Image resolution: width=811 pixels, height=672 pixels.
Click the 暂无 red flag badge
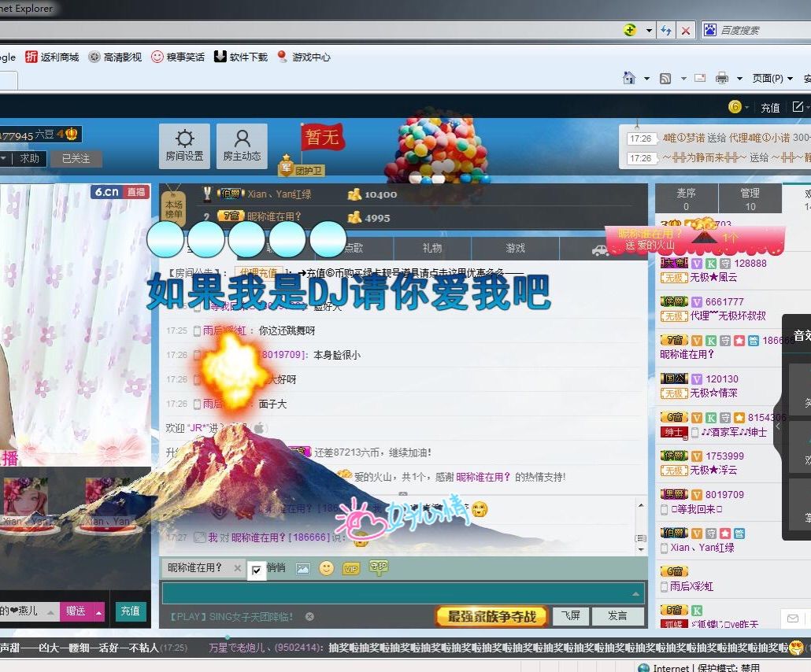322,137
